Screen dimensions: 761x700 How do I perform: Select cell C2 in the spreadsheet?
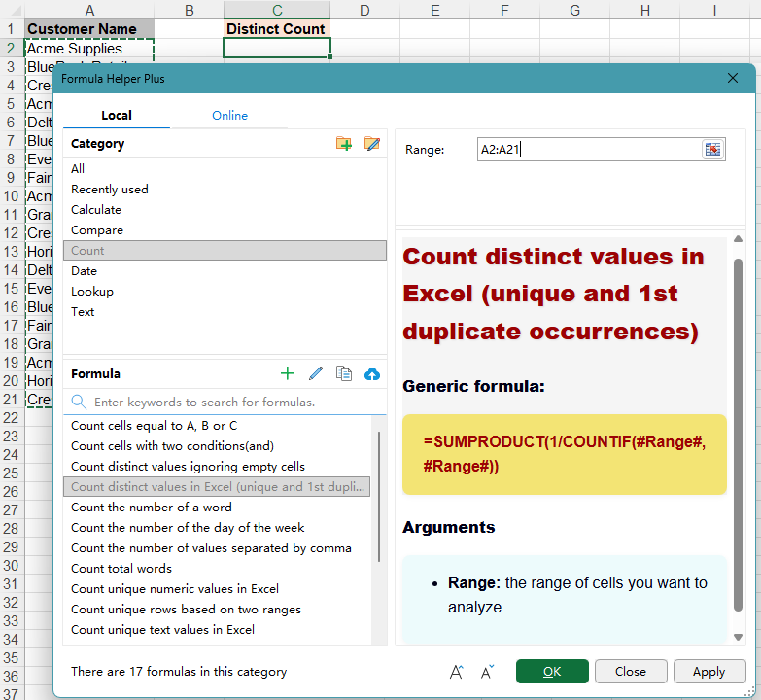(277, 48)
